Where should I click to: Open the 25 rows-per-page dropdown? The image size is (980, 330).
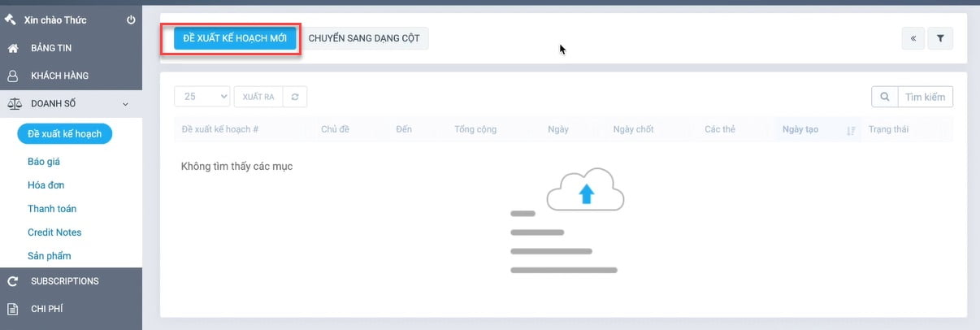pyautogui.click(x=202, y=97)
